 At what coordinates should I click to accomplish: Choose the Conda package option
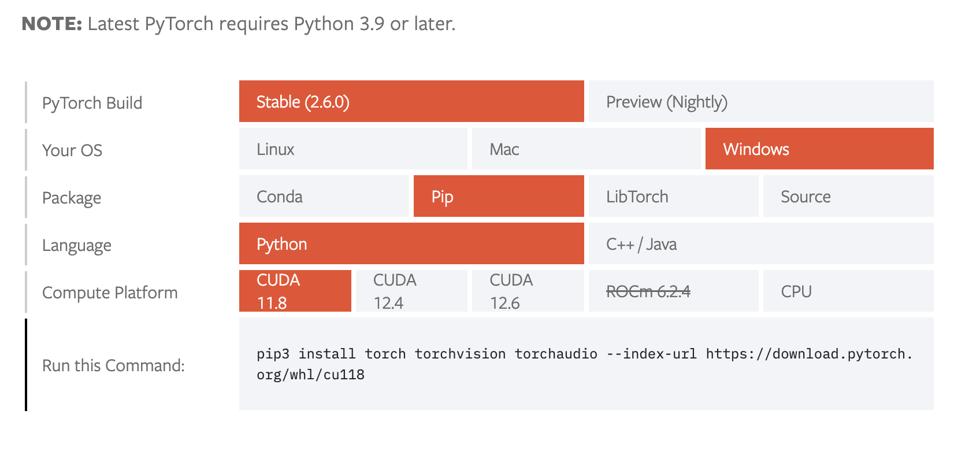tap(324, 197)
